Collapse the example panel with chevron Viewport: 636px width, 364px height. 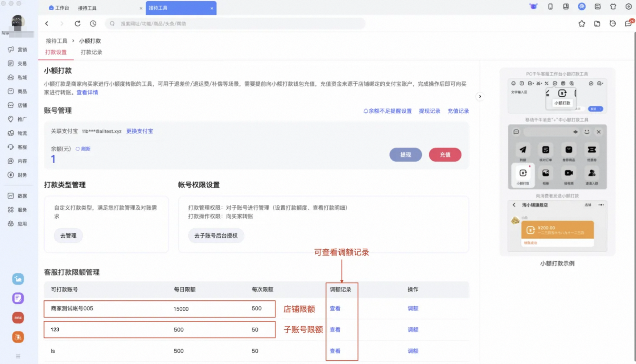coord(480,96)
